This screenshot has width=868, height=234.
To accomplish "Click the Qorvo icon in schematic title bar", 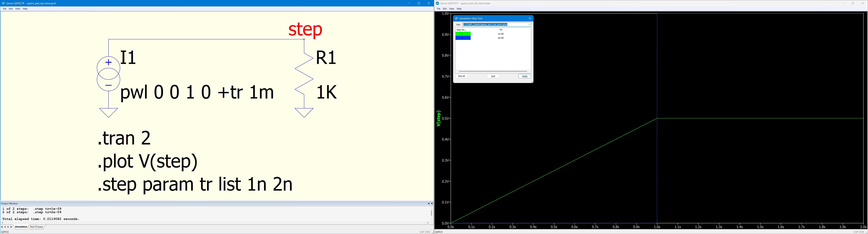I will coord(3,3).
